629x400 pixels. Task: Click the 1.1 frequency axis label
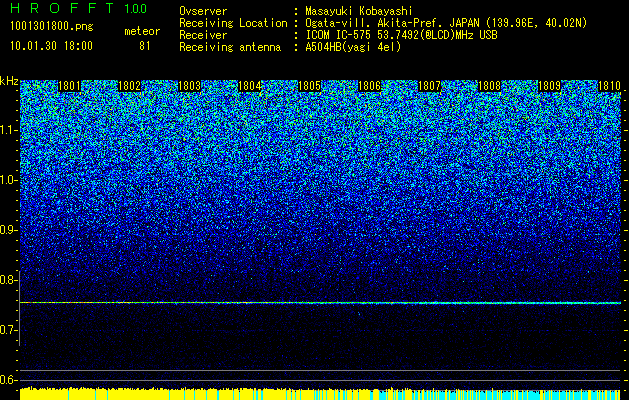[8, 130]
